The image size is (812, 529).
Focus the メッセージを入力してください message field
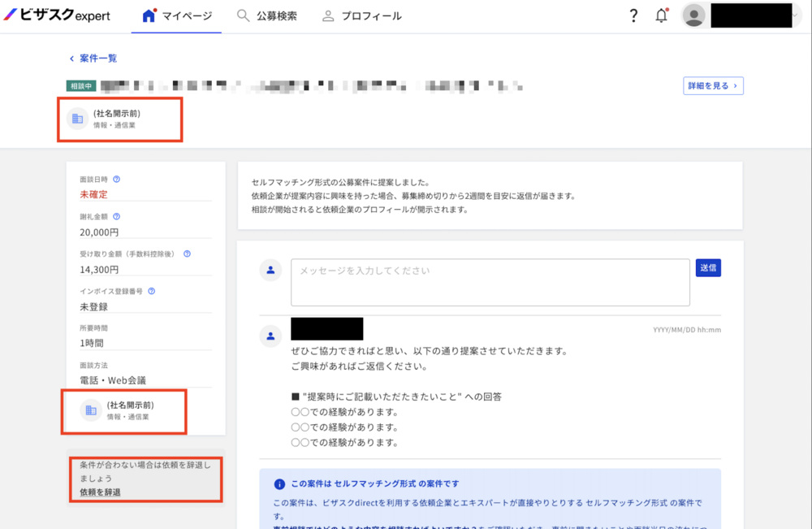490,282
